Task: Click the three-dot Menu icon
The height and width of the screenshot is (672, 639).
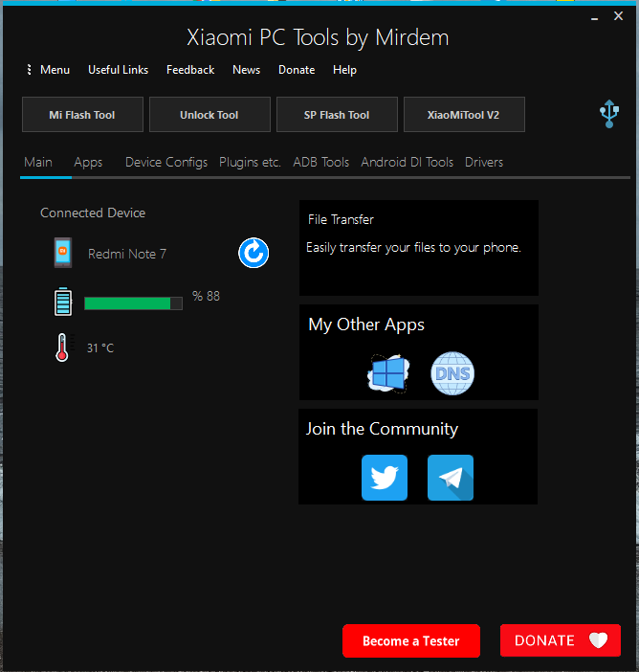Action: point(29,70)
